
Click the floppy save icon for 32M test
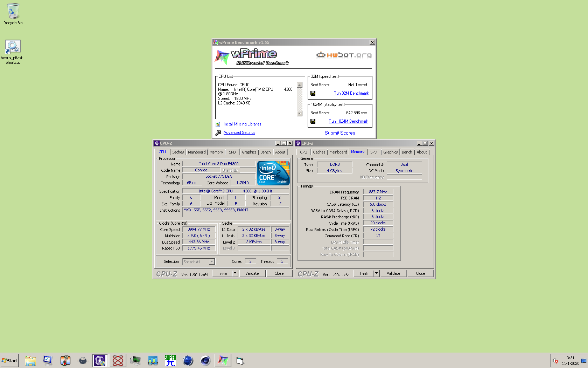pyautogui.click(x=313, y=93)
